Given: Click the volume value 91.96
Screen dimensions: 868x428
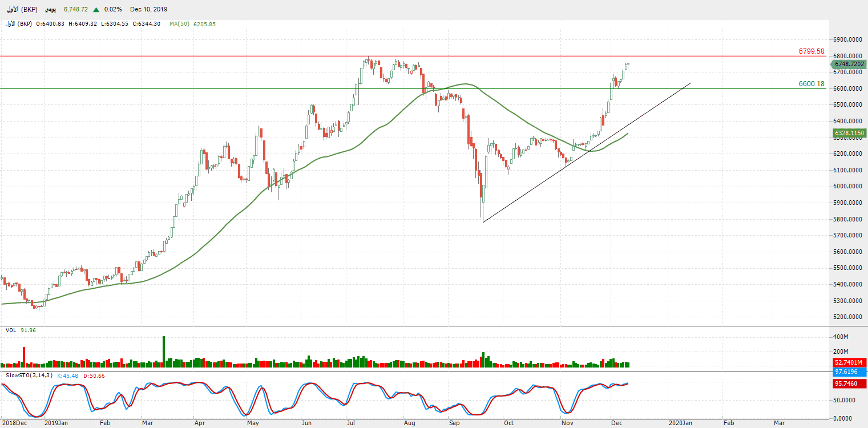Looking at the screenshot, I should pos(28,330).
